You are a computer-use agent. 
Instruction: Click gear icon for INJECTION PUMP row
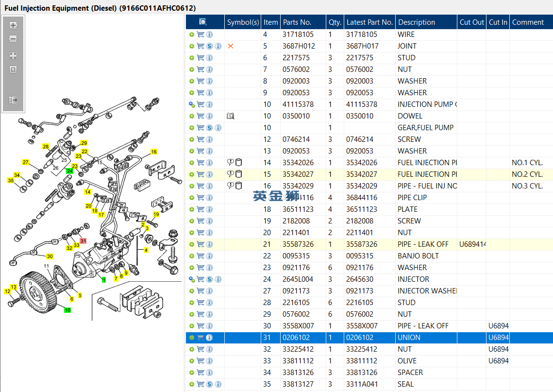tap(191, 104)
